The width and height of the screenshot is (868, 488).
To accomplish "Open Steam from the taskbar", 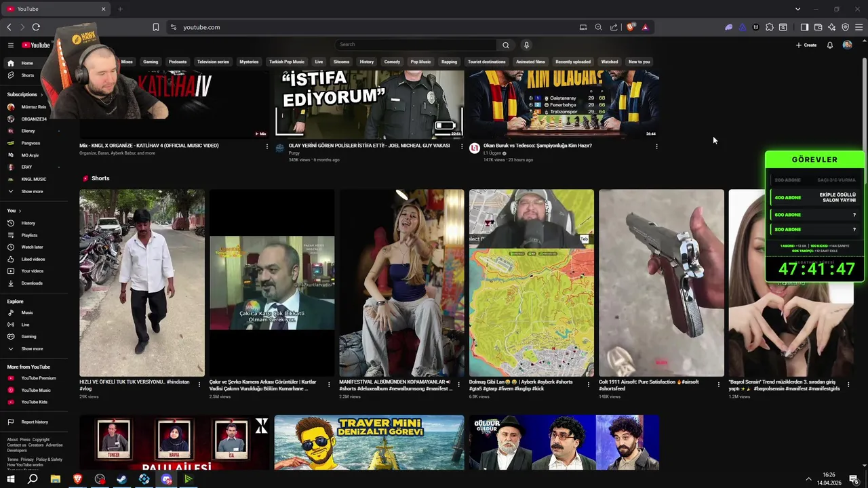I will tap(122, 479).
